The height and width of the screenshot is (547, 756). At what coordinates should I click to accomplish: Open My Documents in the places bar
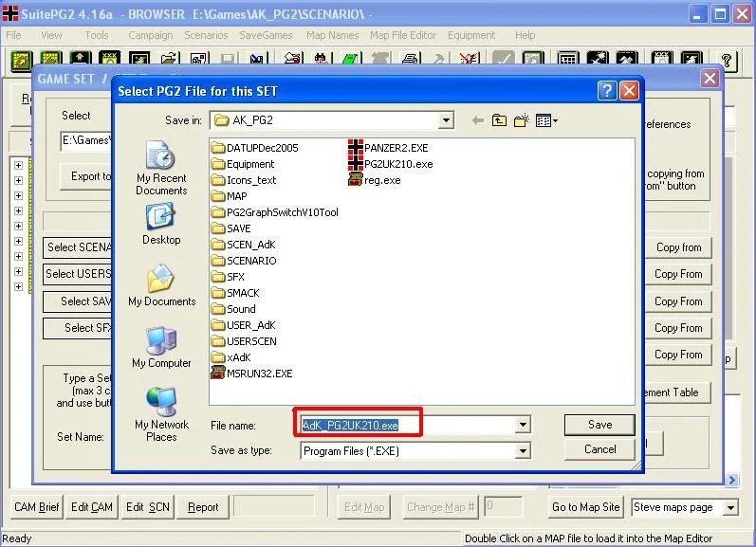[x=161, y=285]
